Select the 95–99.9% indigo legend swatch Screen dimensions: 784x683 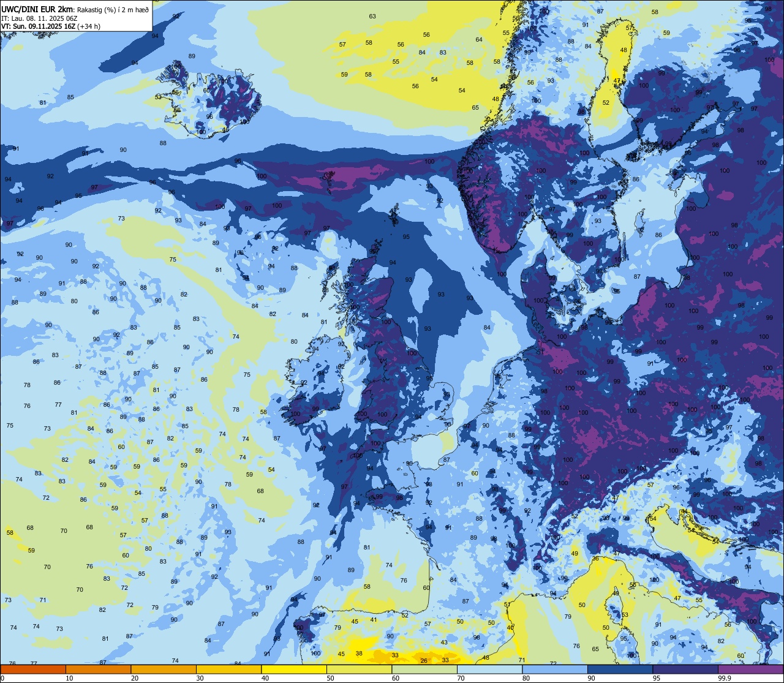point(685,669)
